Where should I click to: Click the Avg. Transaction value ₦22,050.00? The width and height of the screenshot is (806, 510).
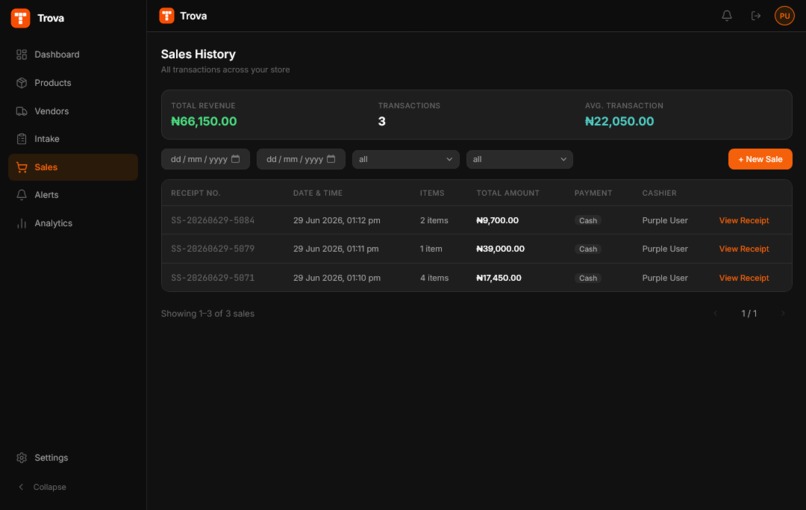coord(619,121)
